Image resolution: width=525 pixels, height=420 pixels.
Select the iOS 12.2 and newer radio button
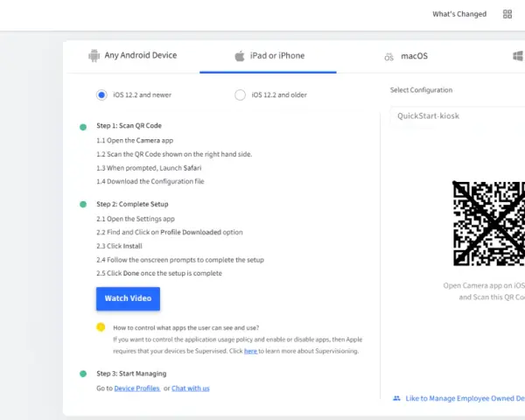click(x=101, y=95)
